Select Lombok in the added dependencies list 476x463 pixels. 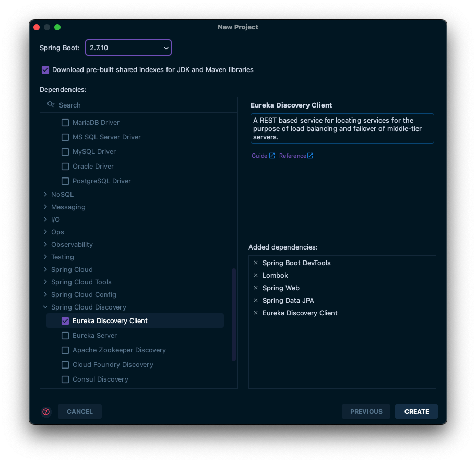(x=275, y=275)
